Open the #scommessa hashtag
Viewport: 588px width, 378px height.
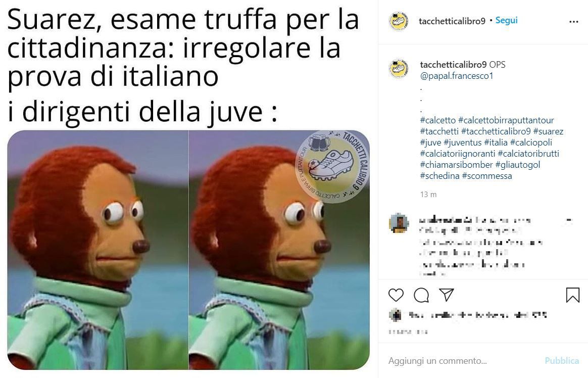(487, 176)
